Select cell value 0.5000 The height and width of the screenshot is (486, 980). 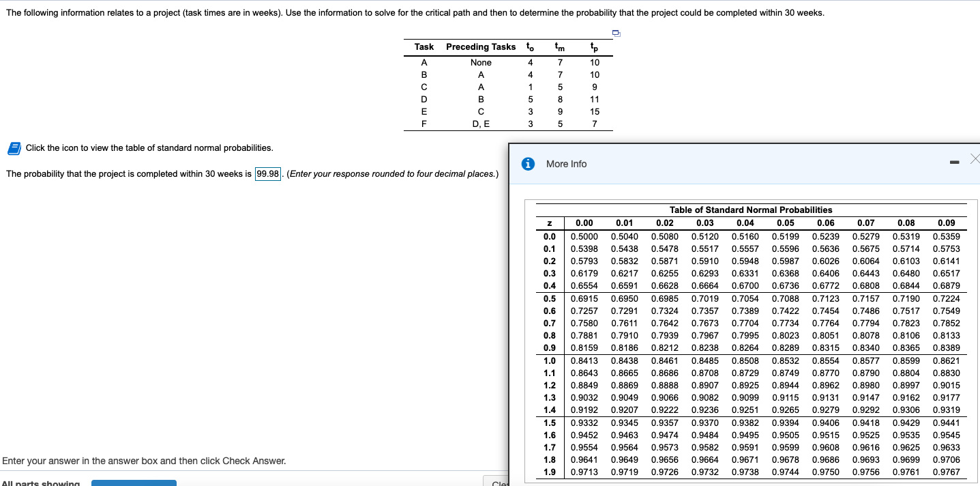[x=584, y=236]
